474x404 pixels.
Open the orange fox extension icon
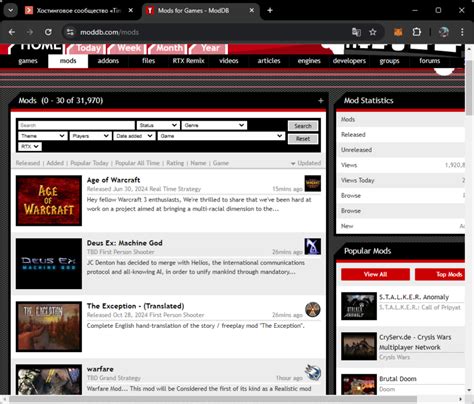click(398, 32)
